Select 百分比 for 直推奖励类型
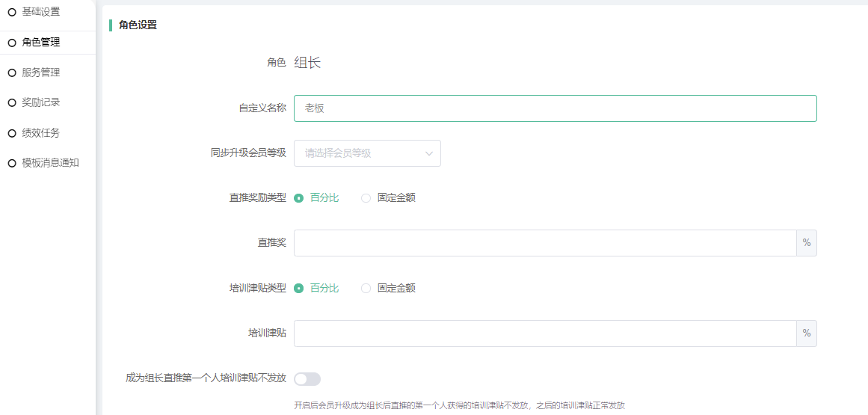The height and width of the screenshot is (415, 868). [299, 198]
